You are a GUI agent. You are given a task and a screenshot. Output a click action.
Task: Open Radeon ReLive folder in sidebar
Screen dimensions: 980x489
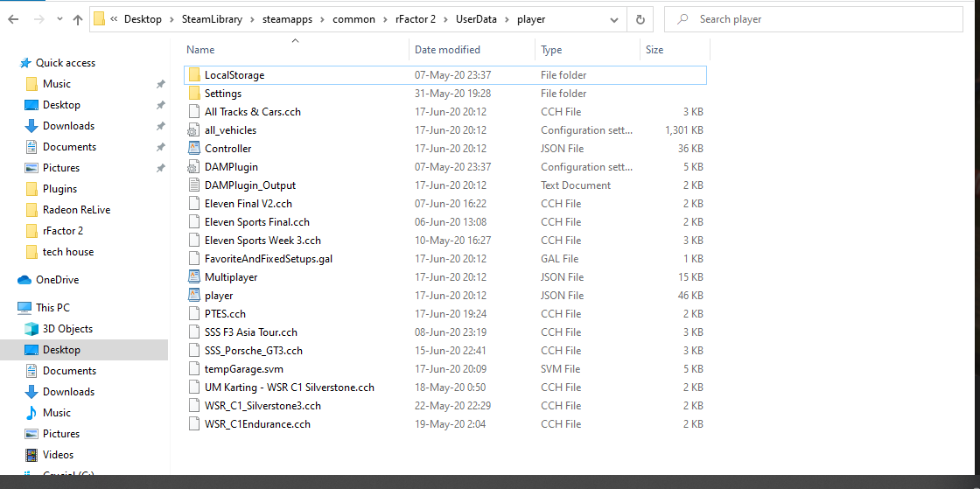76,210
